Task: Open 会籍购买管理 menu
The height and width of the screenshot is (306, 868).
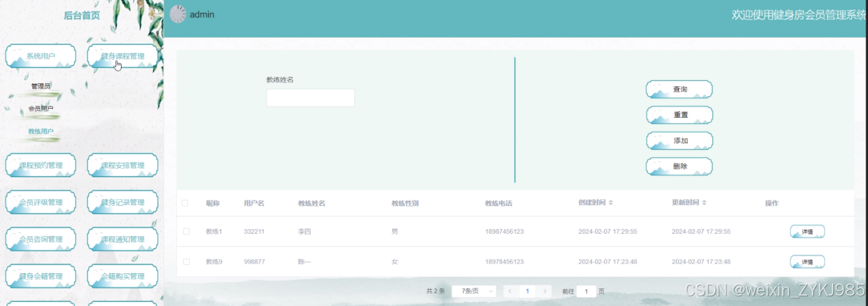Action: tap(123, 276)
